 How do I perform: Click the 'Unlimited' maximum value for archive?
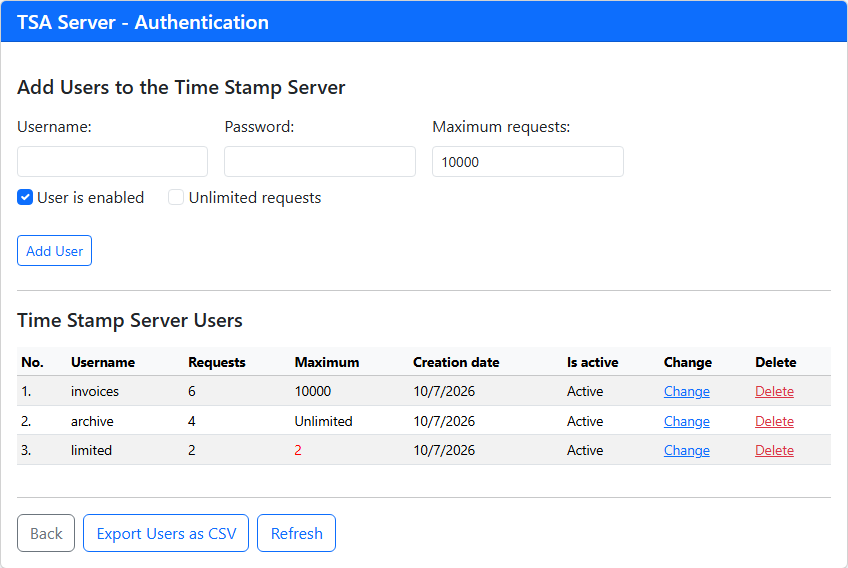(323, 421)
